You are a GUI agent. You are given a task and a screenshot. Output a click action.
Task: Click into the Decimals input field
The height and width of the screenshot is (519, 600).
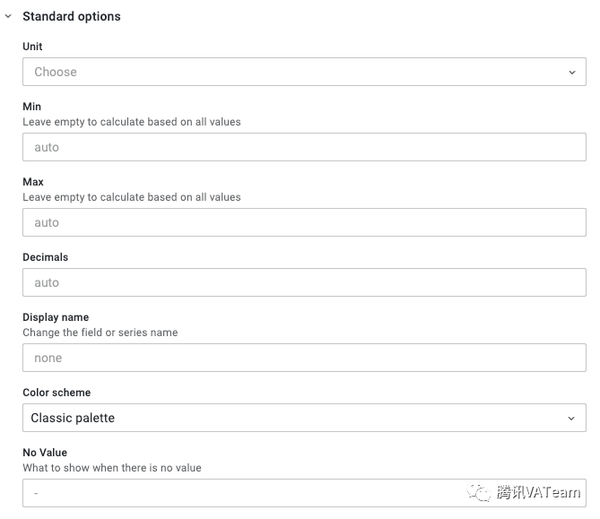[x=304, y=283]
